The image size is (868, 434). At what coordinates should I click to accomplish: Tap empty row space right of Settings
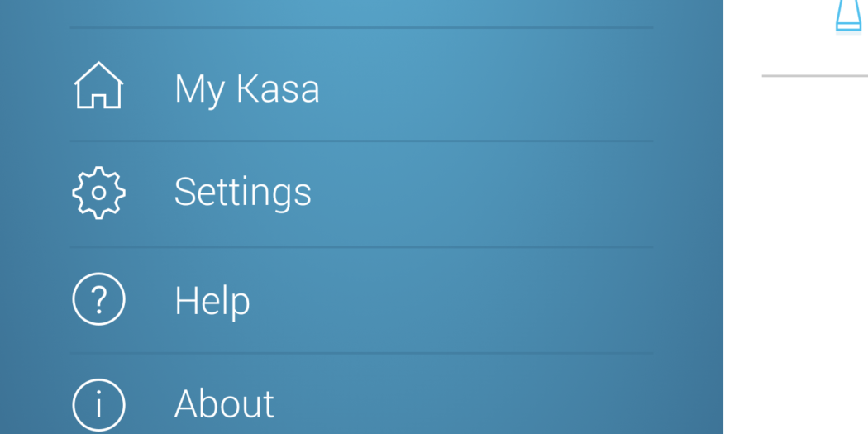click(496, 193)
